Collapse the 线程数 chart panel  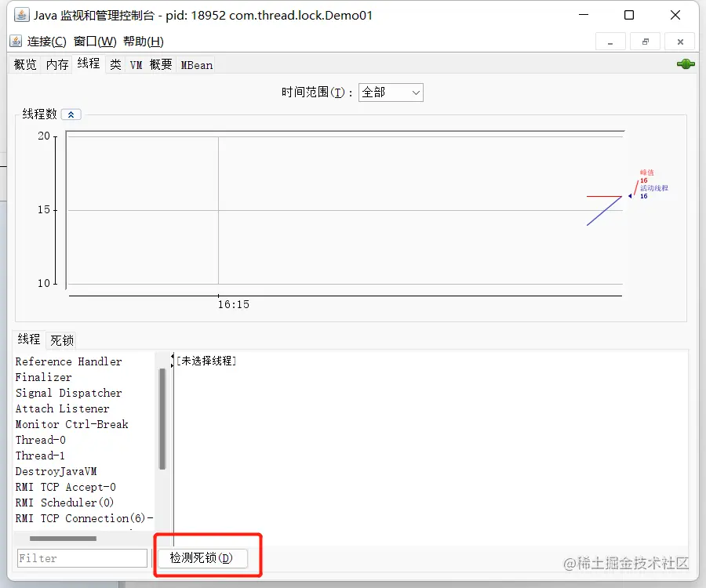(x=71, y=114)
